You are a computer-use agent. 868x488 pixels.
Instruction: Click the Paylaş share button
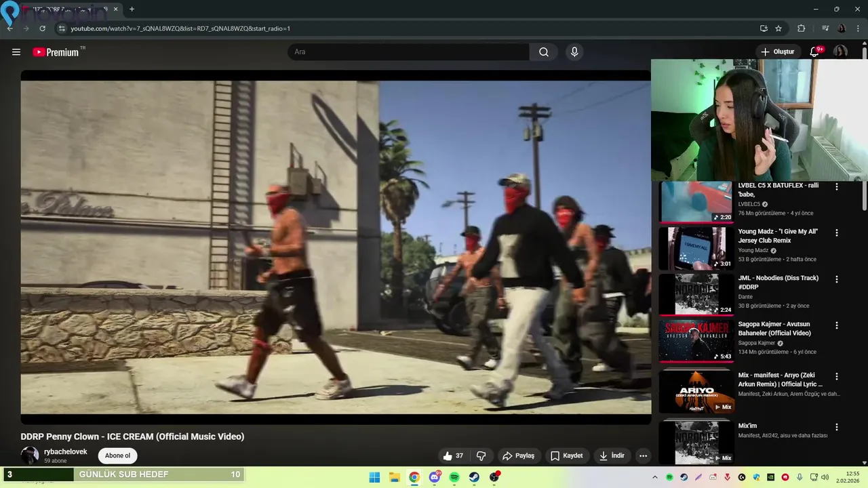[x=519, y=455]
